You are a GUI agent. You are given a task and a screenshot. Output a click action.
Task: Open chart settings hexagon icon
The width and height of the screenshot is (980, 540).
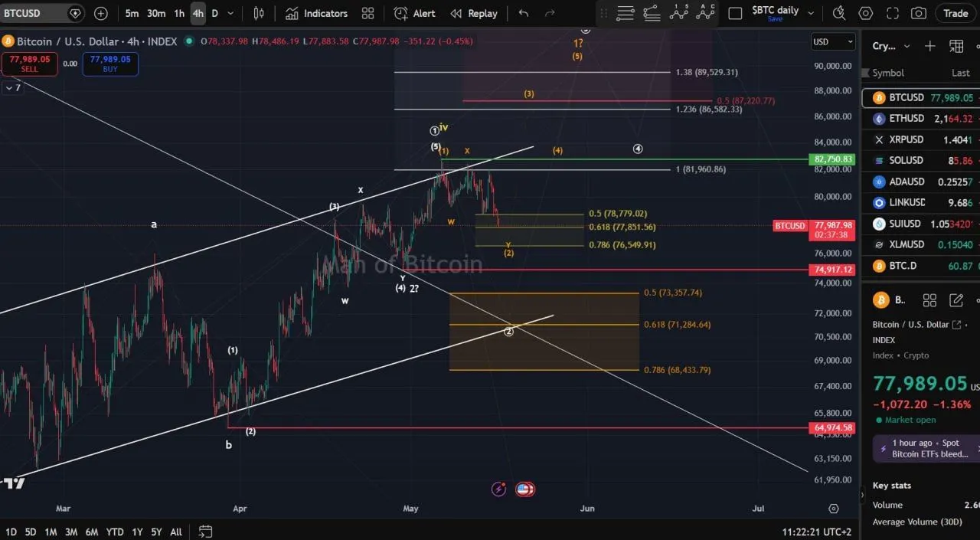click(x=866, y=13)
